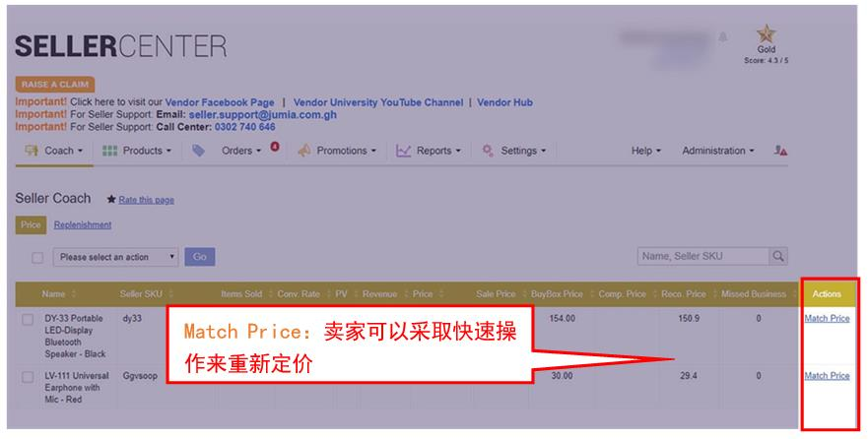Click the Actions column header
The width and height of the screenshot is (868, 439).
click(827, 294)
